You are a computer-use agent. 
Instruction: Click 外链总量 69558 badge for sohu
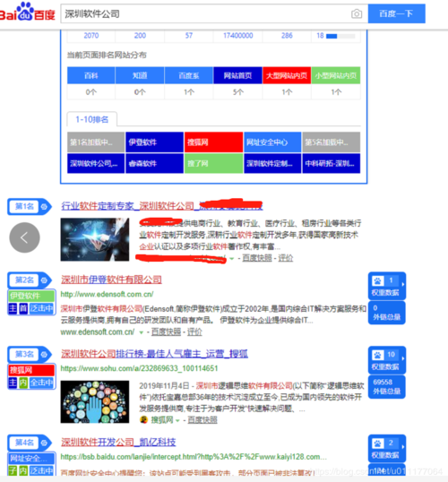click(x=387, y=387)
